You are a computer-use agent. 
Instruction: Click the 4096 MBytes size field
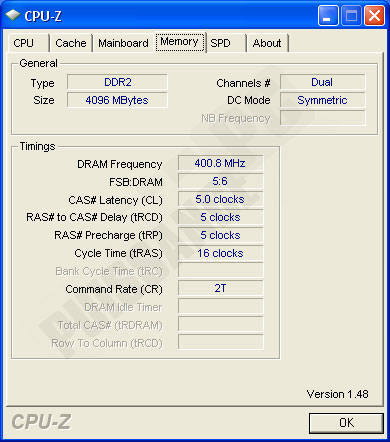(117, 100)
